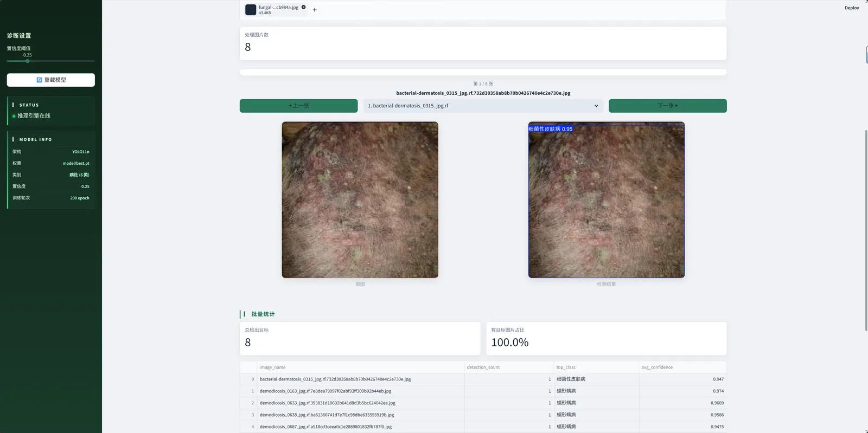Click the page's vertical scrollbar
Screen dimensions: 868x433
[x=866, y=230]
